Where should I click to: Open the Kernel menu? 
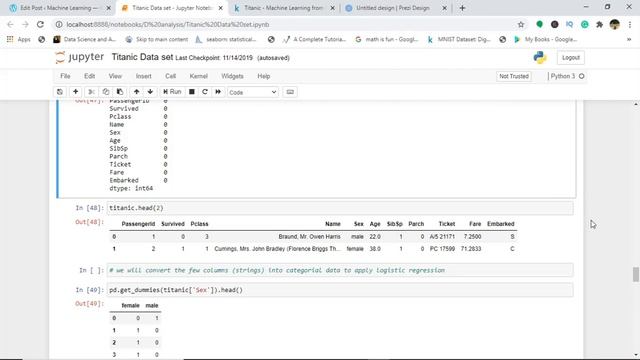tap(199, 76)
